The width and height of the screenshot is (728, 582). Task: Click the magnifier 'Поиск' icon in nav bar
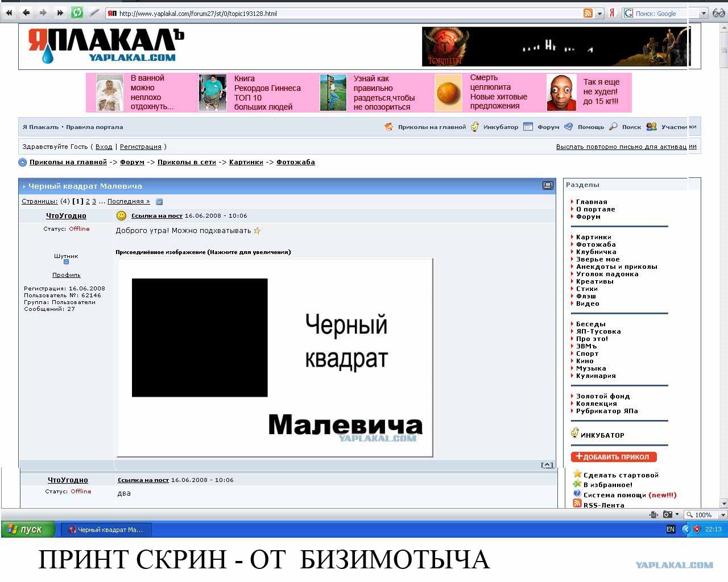[x=613, y=127]
